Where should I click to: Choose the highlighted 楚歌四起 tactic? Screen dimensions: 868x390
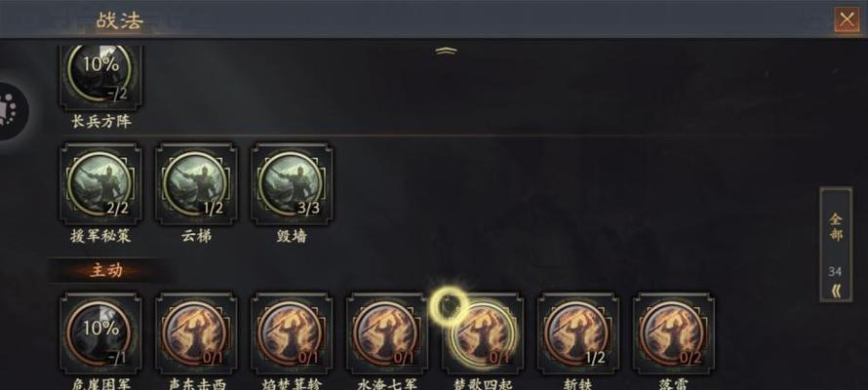coord(483,333)
